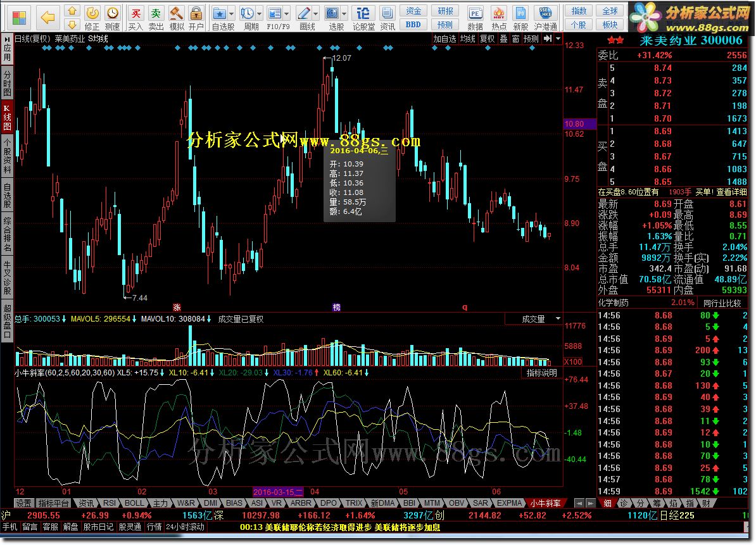Open the 论股堂 forum icon

tap(363, 18)
